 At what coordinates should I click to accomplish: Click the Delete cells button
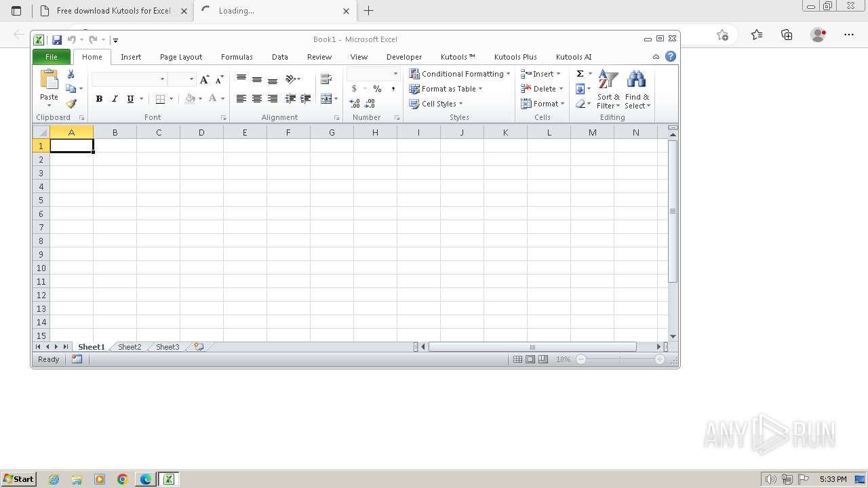click(542, 89)
